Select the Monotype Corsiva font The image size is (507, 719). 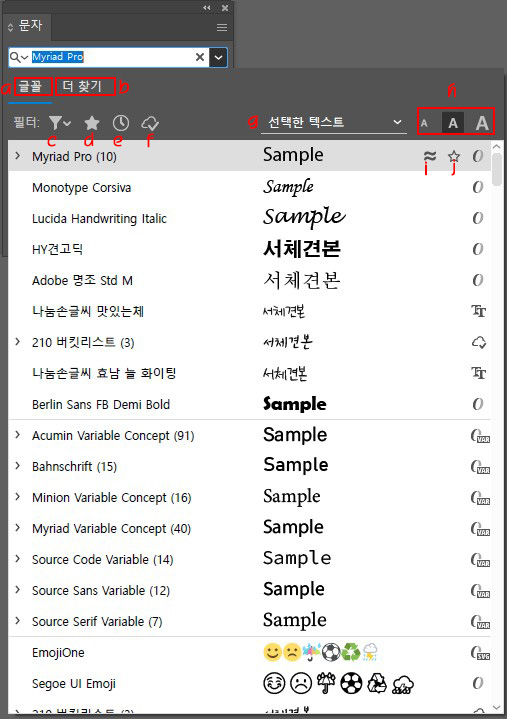(249, 187)
